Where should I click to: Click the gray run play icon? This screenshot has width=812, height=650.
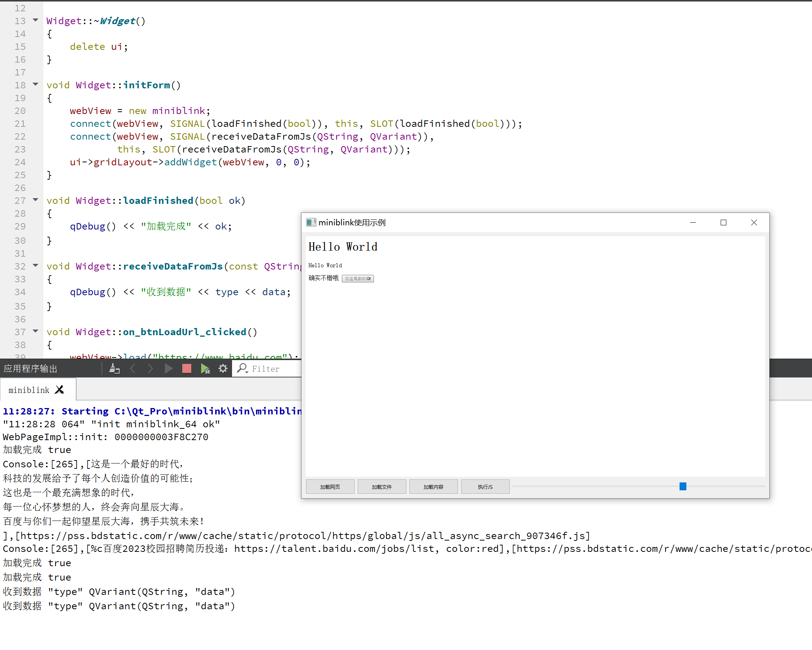coord(168,368)
